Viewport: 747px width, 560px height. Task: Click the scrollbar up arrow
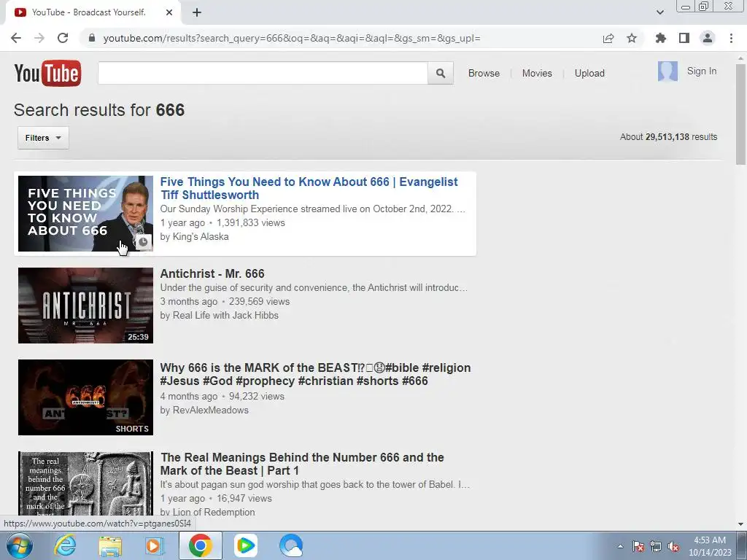coord(740,58)
